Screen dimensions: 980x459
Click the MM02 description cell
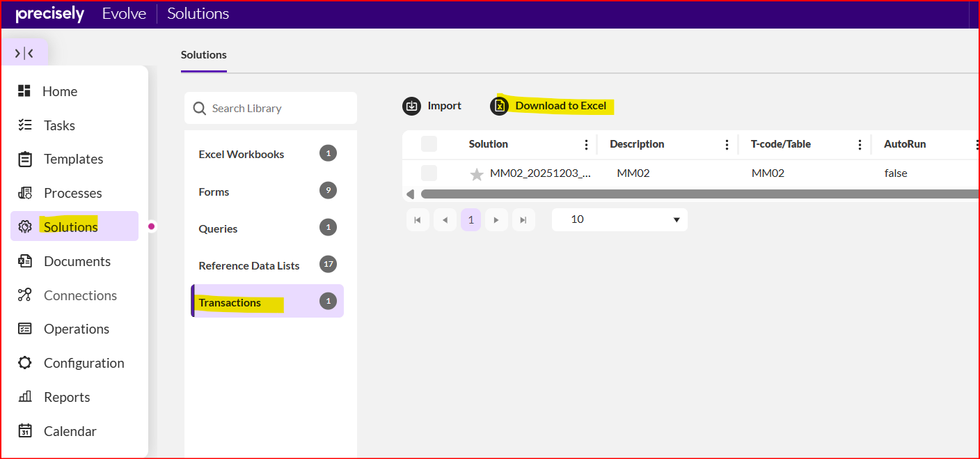(x=633, y=173)
